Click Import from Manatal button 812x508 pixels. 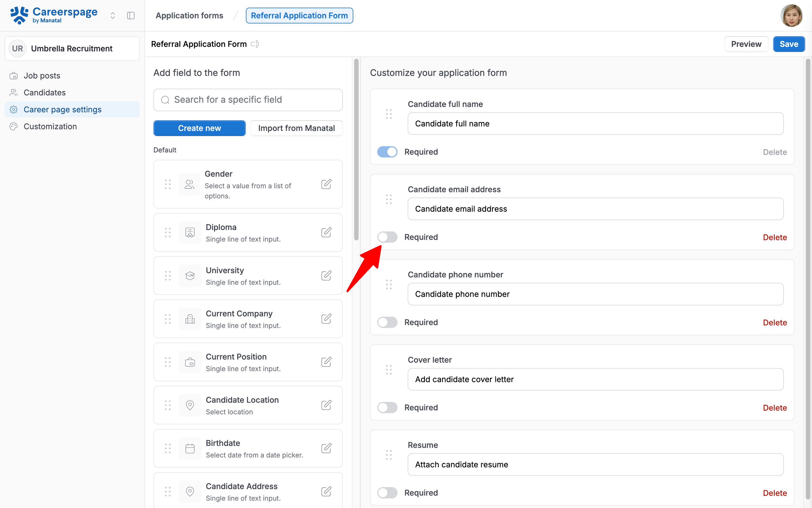(x=296, y=128)
